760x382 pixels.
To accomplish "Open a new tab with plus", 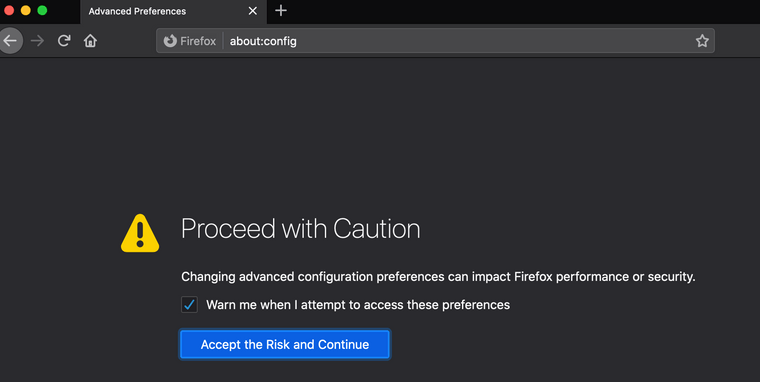I will tap(281, 11).
